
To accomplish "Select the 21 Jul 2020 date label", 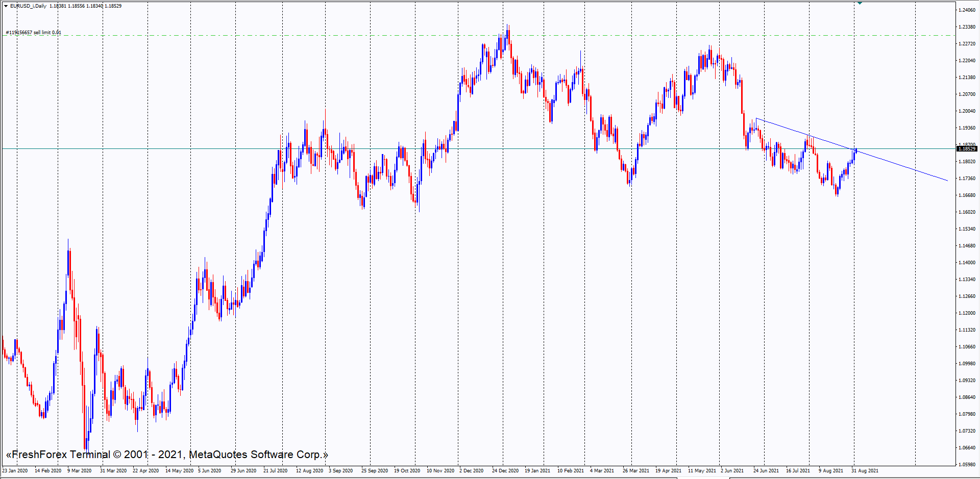I will click(275, 471).
